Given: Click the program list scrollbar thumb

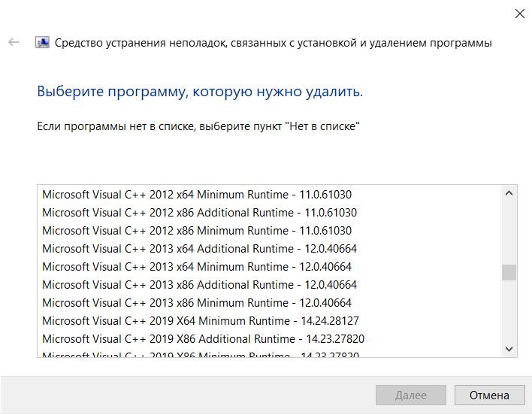Looking at the screenshot, I should 509,272.
